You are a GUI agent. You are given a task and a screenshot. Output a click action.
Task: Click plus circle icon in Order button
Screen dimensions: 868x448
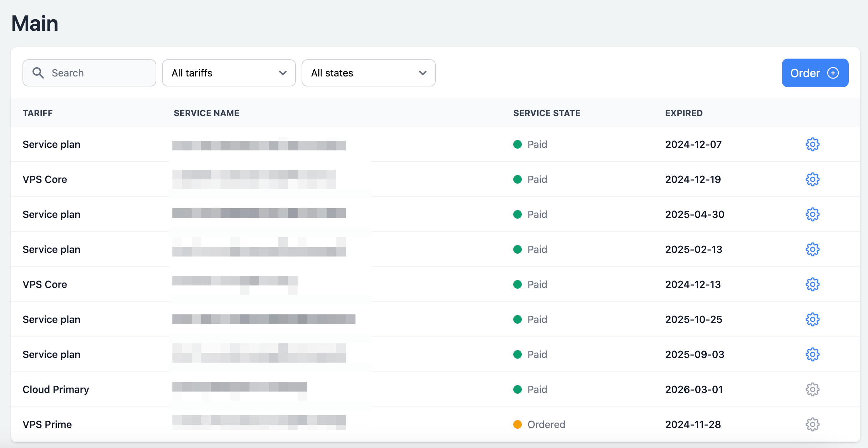coord(833,73)
